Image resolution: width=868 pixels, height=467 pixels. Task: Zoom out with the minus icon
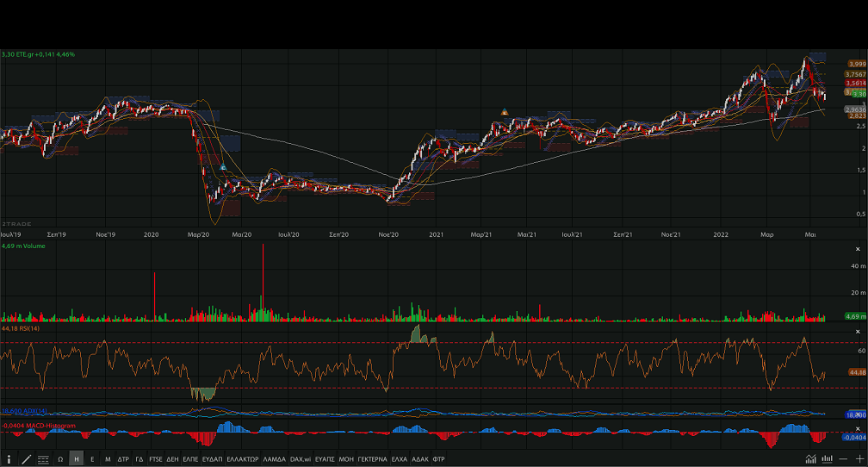pos(844,459)
